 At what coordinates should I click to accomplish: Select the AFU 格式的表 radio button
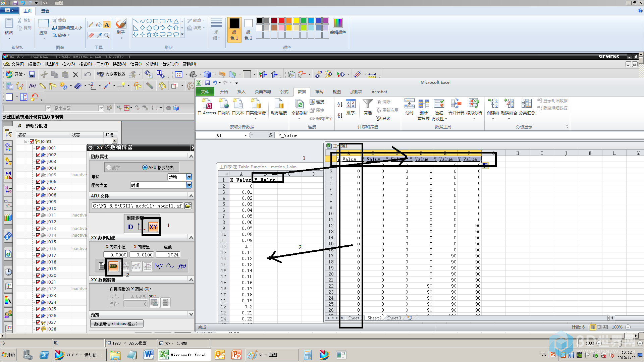[x=145, y=167]
